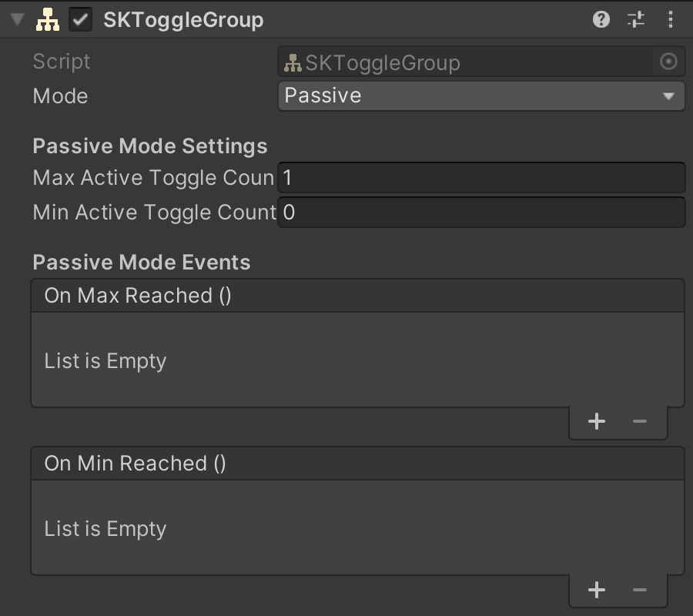This screenshot has height=616, width=693.
Task: Collapse the SKToggleGroup component foldout
Action: click(18, 20)
